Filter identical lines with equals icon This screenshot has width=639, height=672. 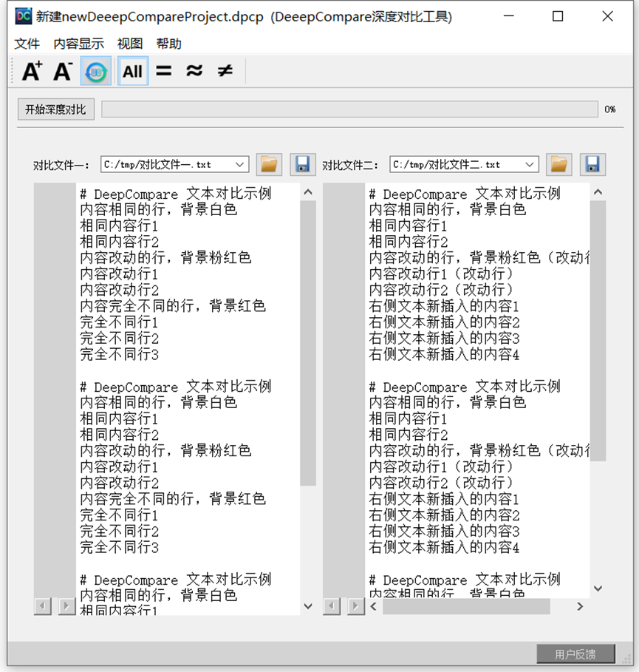(163, 71)
